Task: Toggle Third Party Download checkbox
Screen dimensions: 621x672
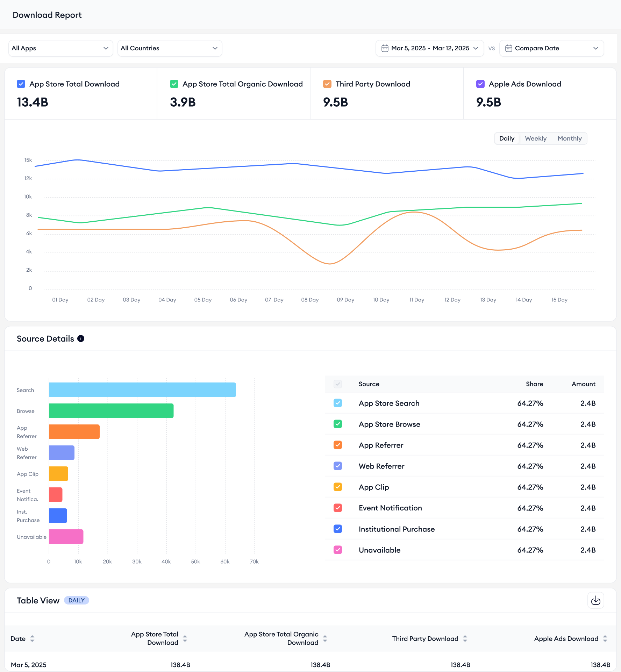Action: click(327, 84)
